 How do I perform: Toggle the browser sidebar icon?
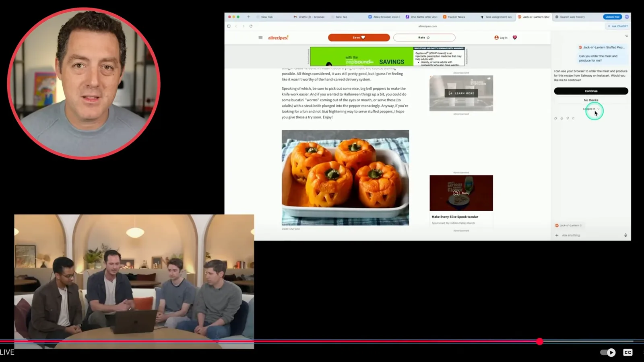[x=229, y=26]
